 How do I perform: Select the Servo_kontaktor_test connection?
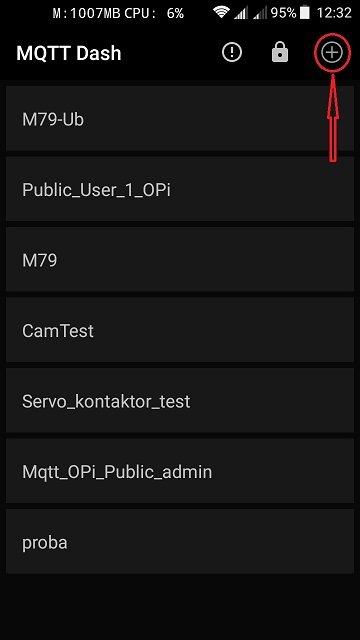[x=180, y=401]
